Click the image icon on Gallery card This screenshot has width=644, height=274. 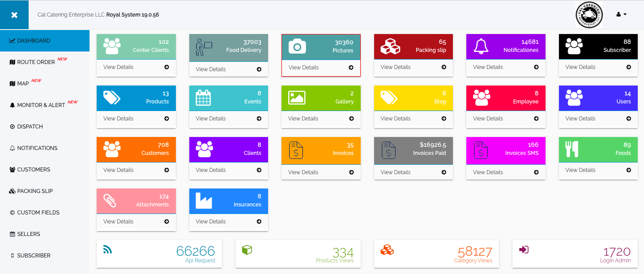point(297,98)
